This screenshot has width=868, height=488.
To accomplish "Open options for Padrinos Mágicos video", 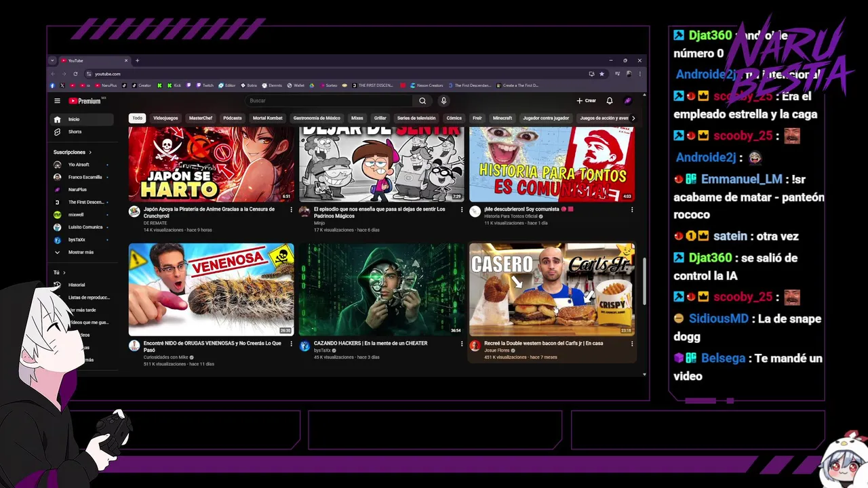I will coord(462,210).
